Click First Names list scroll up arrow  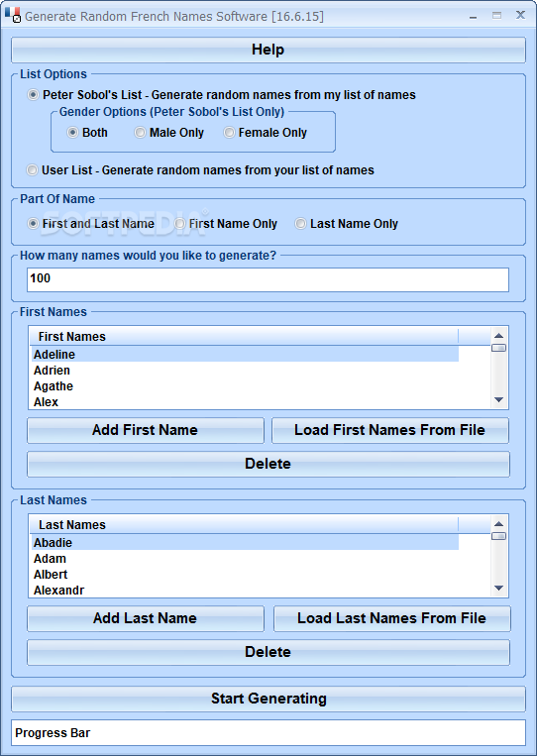tap(499, 336)
